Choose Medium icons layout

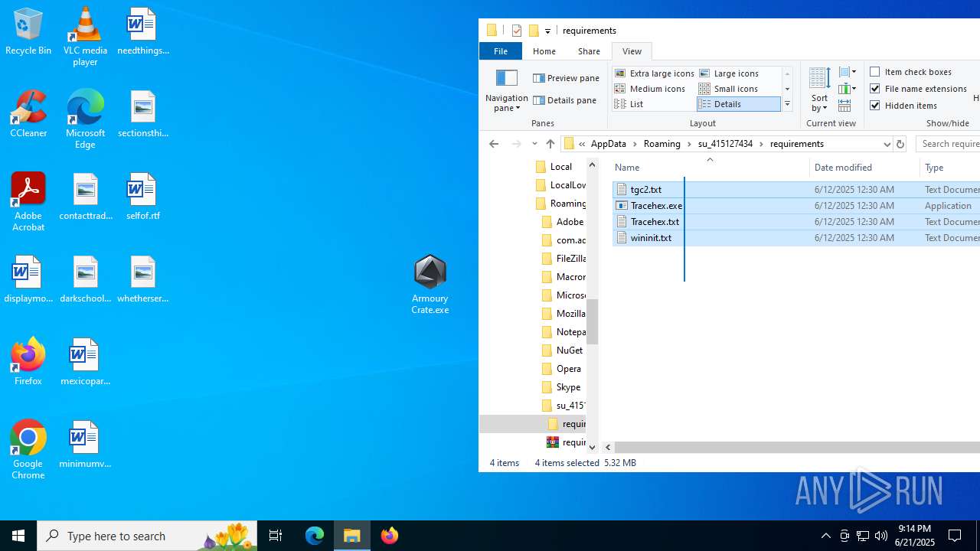(650, 89)
